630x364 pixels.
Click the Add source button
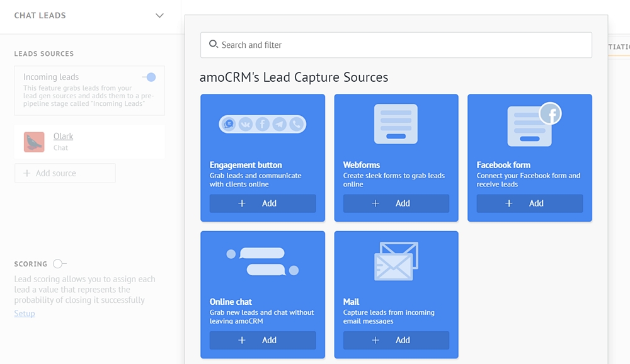click(65, 173)
